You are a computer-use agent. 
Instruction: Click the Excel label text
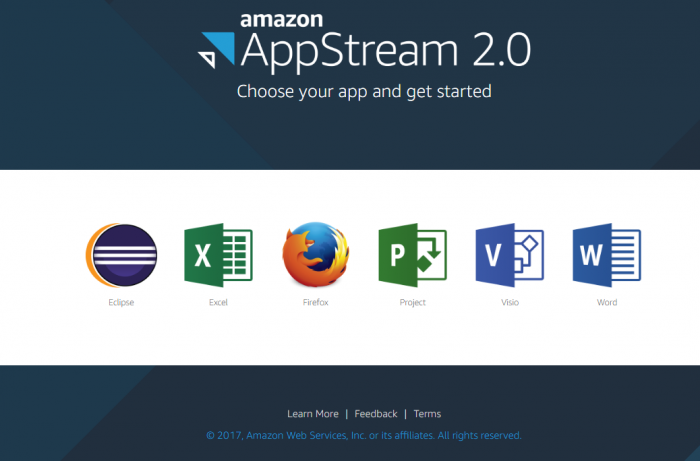pyautogui.click(x=218, y=302)
